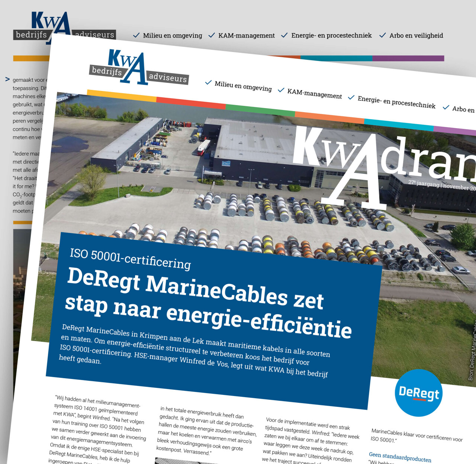Click the body line 'Voor de implementatie werd een strak'
Image resolution: width=476 pixels, height=464 pixels.
[308, 424]
